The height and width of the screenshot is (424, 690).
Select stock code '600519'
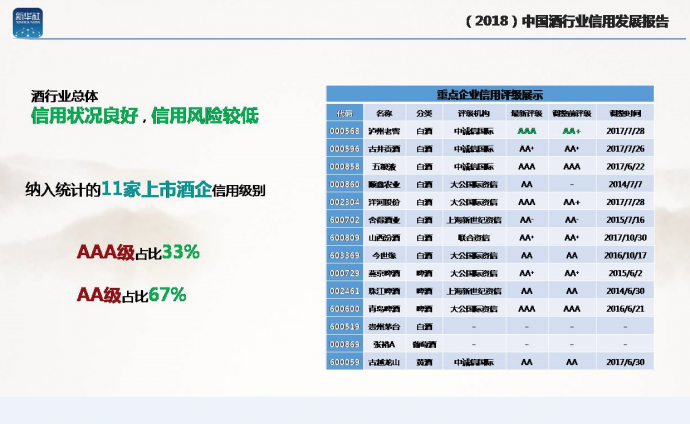pyautogui.click(x=345, y=326)
